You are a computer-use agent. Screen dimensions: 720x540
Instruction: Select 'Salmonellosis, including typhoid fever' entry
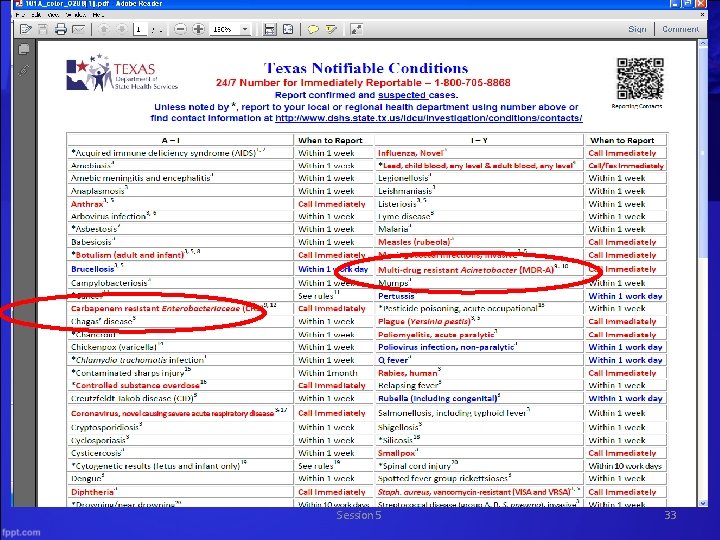(x=452, y=413)
